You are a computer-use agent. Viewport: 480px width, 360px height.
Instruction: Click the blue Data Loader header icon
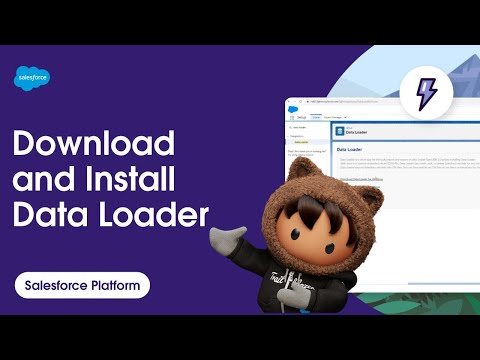[340, 131]
